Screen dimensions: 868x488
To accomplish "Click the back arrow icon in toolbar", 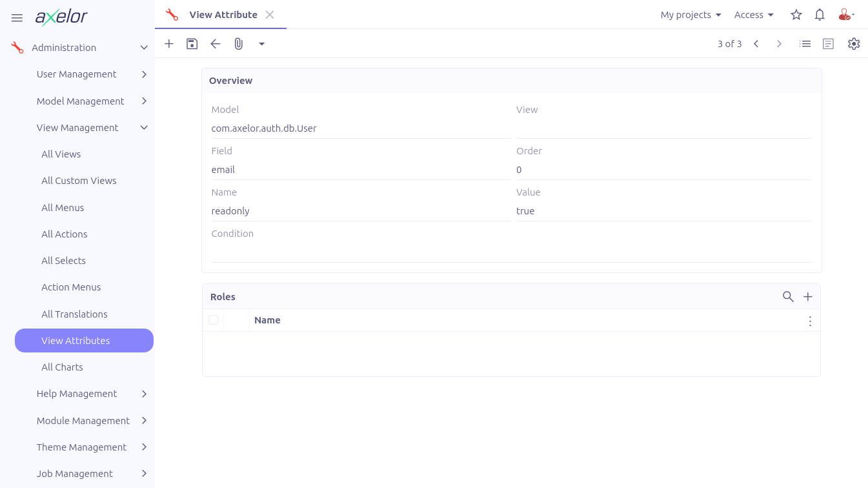I will [216, 44].
